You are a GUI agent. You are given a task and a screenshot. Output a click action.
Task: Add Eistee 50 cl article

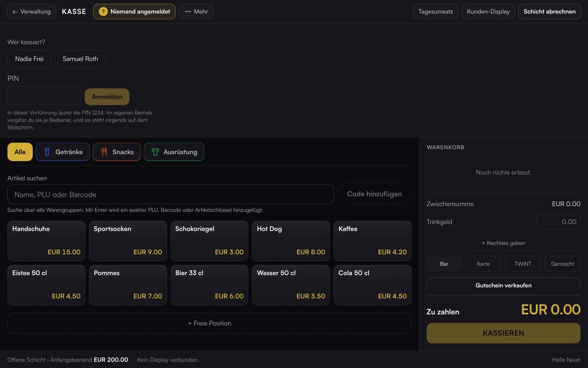click(x=46, y=285)
